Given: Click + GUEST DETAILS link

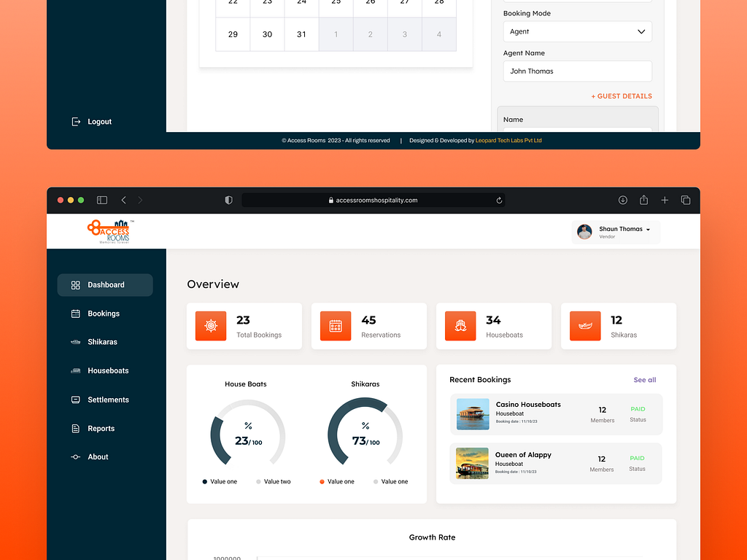Looking at the screenshot, I should (x=622, y=96).
